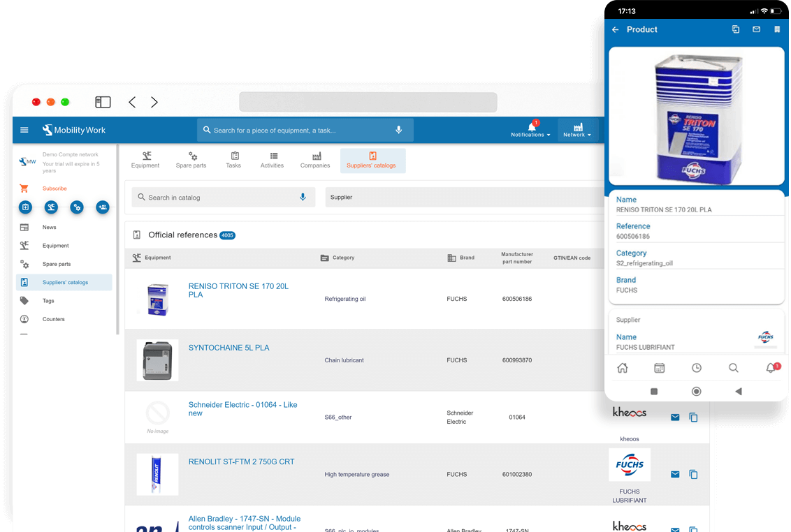The height and width of the screenshot is (532, 791).
Task: Click the RENISO TRITON product thumbnail in table
Action: coord(157,300)
